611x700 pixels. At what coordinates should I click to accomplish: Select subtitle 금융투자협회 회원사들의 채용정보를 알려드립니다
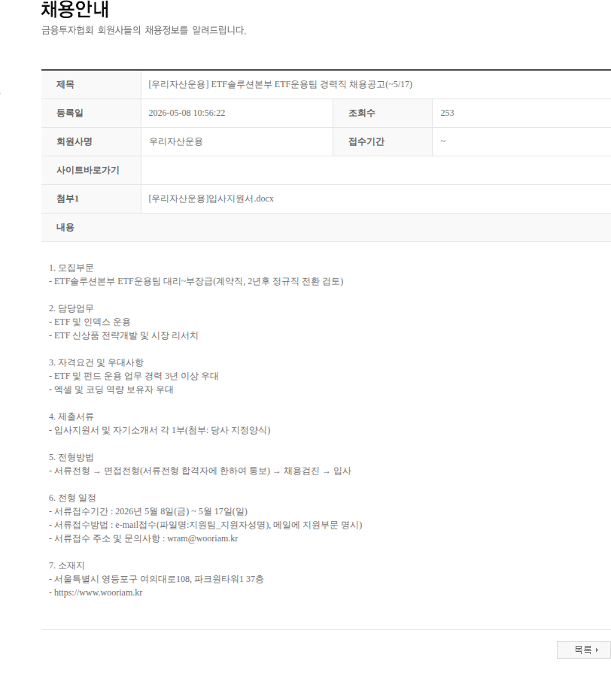click(x=144, y=30)
